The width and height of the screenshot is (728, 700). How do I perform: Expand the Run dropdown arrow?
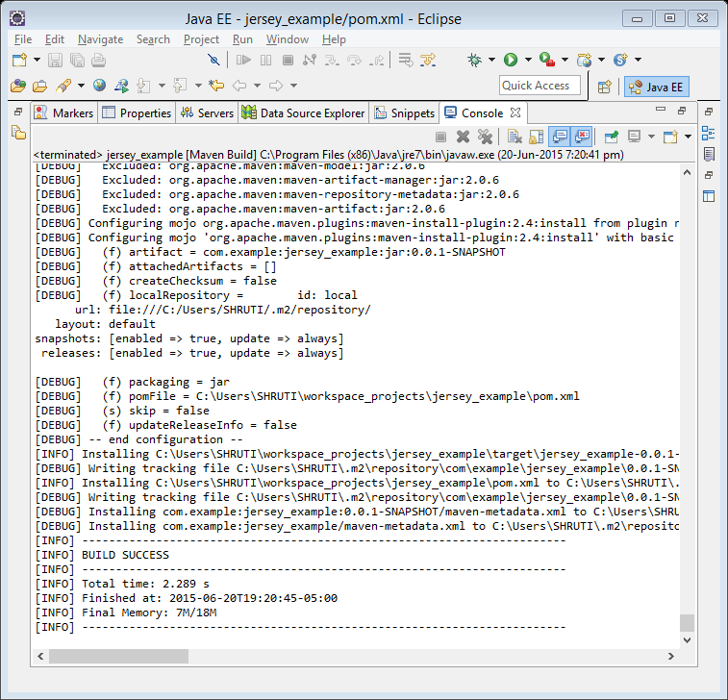pyautogui.click(x=528, y=60)
